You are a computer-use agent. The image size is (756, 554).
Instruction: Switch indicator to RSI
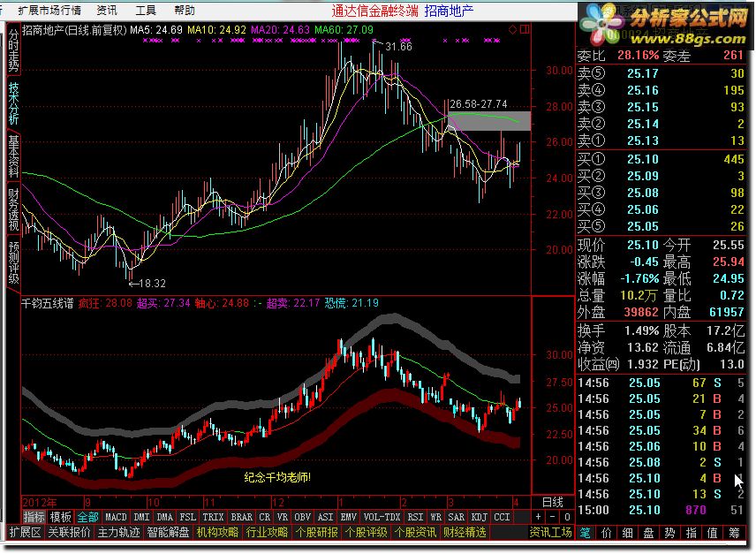416,517
